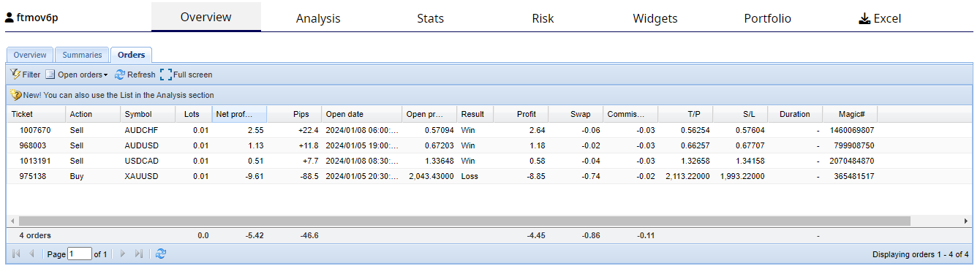This screenshot has height=274, width=980.
Task: Open the Widgets tab
Action: tap(655, 19)
